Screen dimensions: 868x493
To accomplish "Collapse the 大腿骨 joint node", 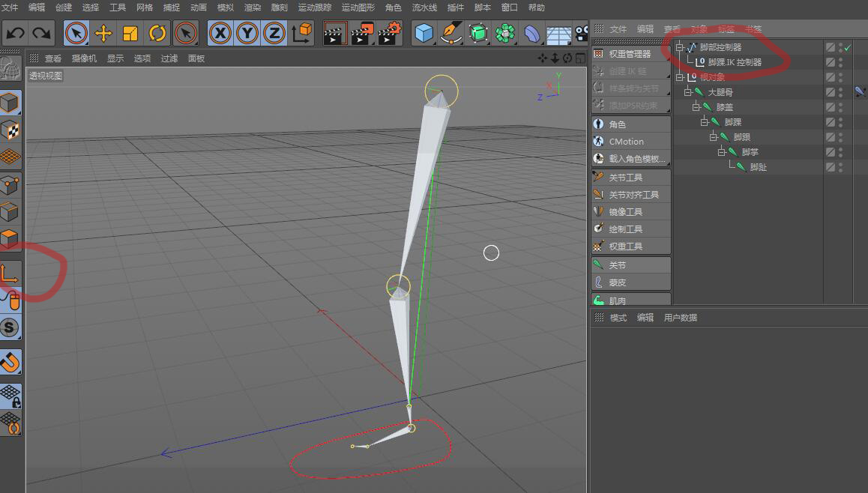I will [688, 92].
